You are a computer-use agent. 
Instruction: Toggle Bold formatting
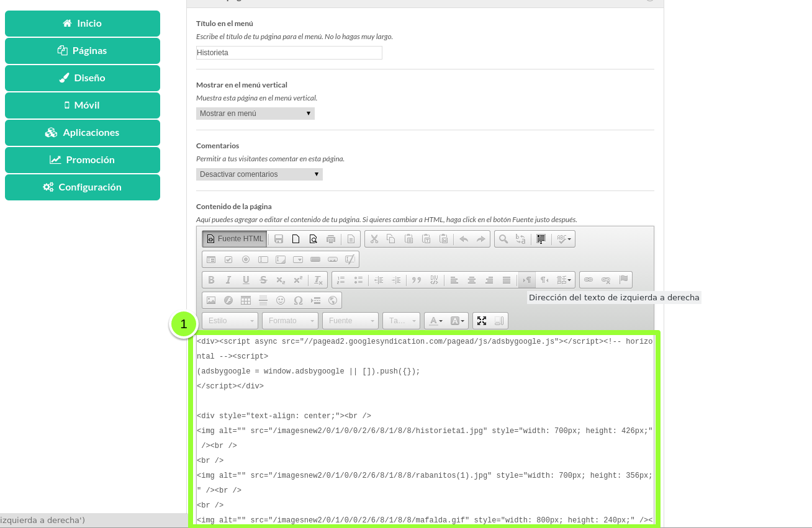[x=211, y=280]
